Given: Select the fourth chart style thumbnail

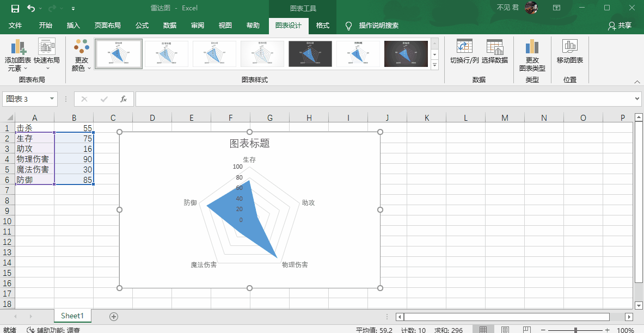Looking at the screenshot, I should point(262,53).
